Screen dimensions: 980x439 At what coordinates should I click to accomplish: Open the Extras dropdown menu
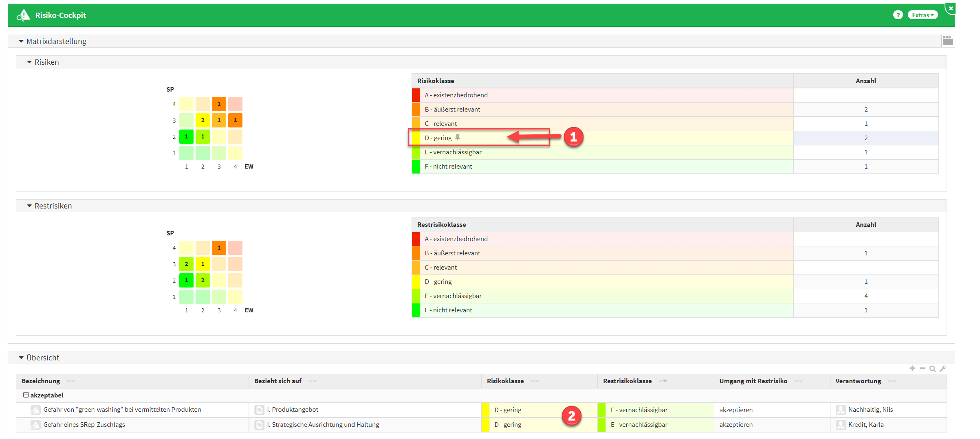click(923, 15)
